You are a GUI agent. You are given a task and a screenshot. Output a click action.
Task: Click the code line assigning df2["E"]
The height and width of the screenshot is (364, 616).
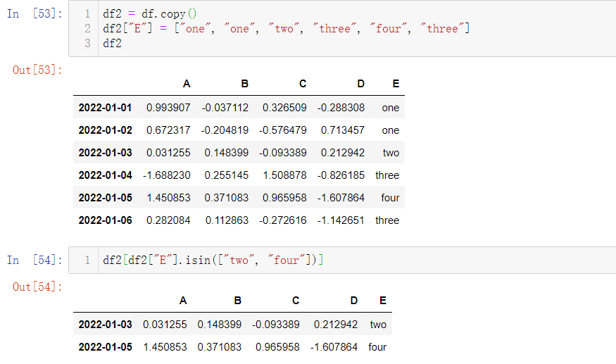tap(286, 29)
